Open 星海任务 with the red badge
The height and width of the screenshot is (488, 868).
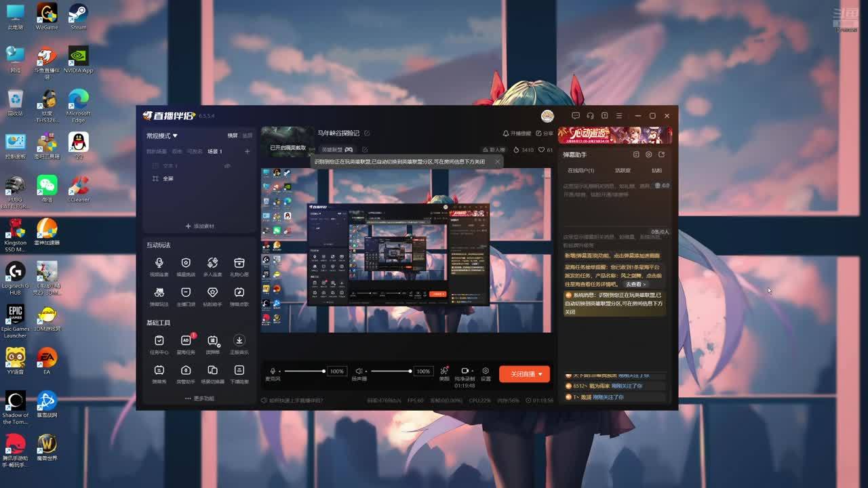[x=186, y=344]
